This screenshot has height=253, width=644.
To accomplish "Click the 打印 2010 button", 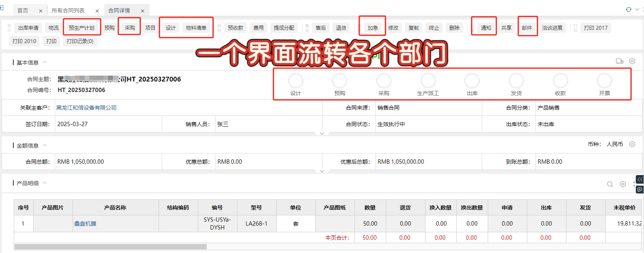I will pos(24,41).
